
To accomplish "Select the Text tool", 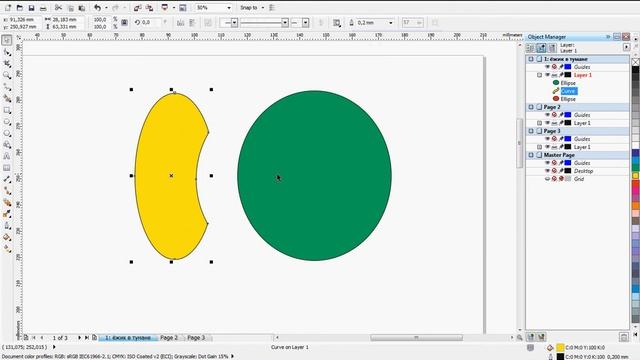I will (x=7, y=156).
